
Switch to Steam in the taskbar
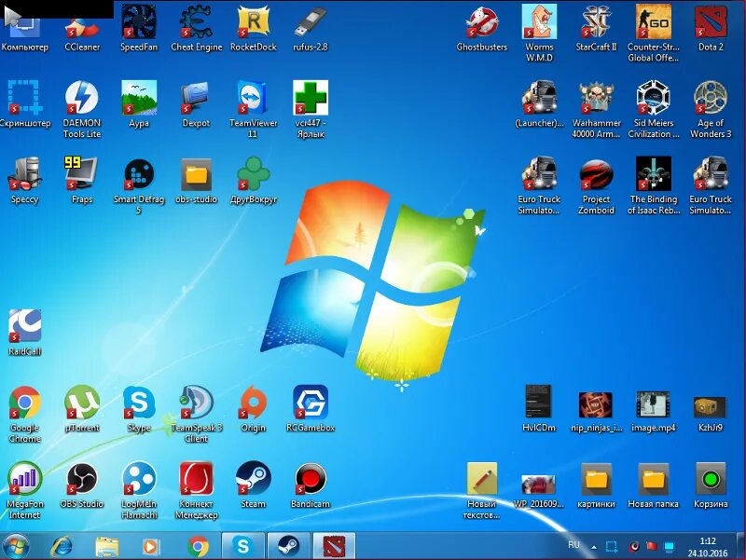point(288,546)
